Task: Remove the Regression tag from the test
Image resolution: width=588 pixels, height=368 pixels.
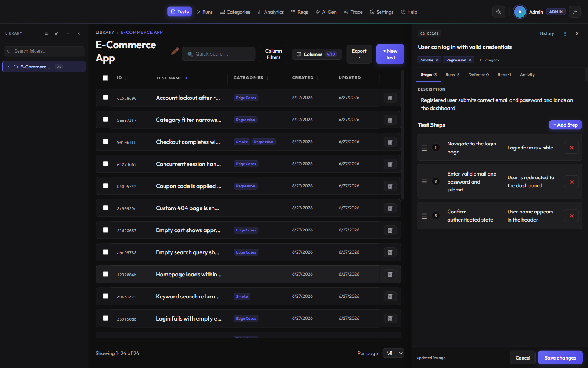Action: (x=470, y=60)
